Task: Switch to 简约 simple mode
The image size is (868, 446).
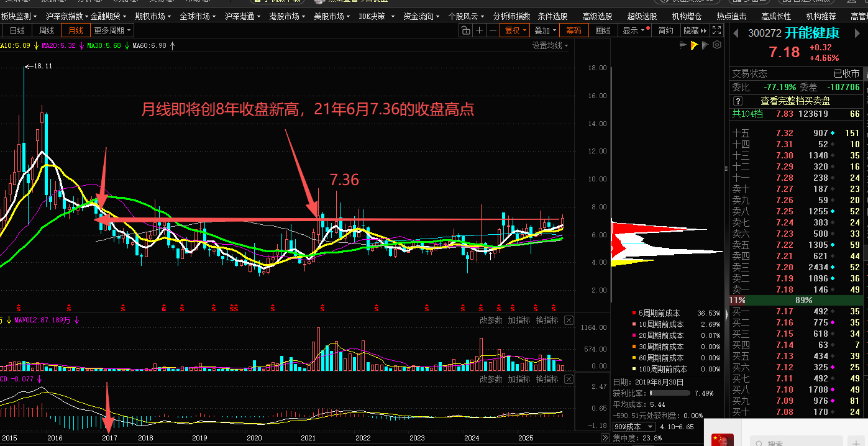Action: pyautogui.click(x=665, y=30)
